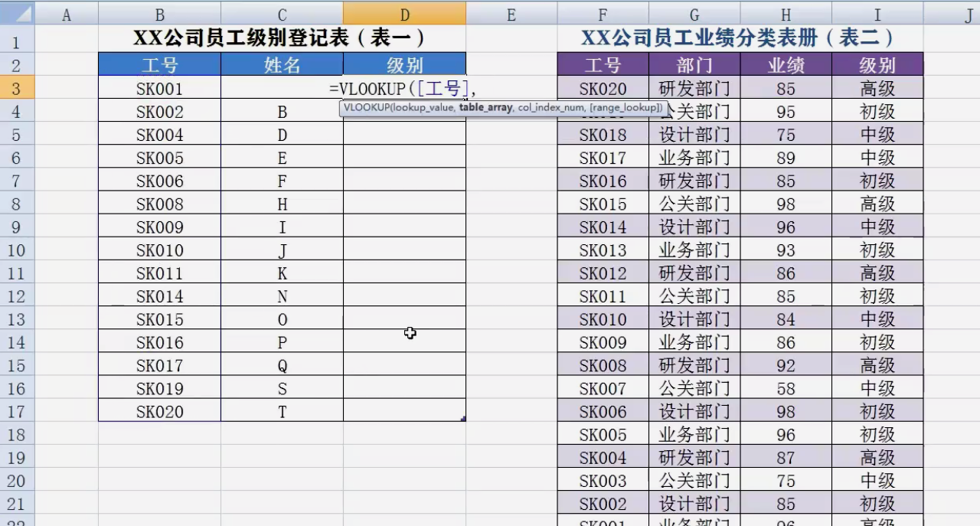Click the 业绩 header in table two
980x526 pixels.
pyautogui.click(x=786, y=66)
